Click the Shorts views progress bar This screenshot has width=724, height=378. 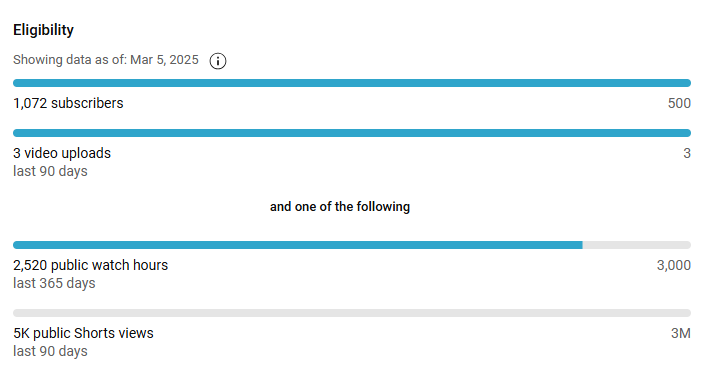point(352,313)
